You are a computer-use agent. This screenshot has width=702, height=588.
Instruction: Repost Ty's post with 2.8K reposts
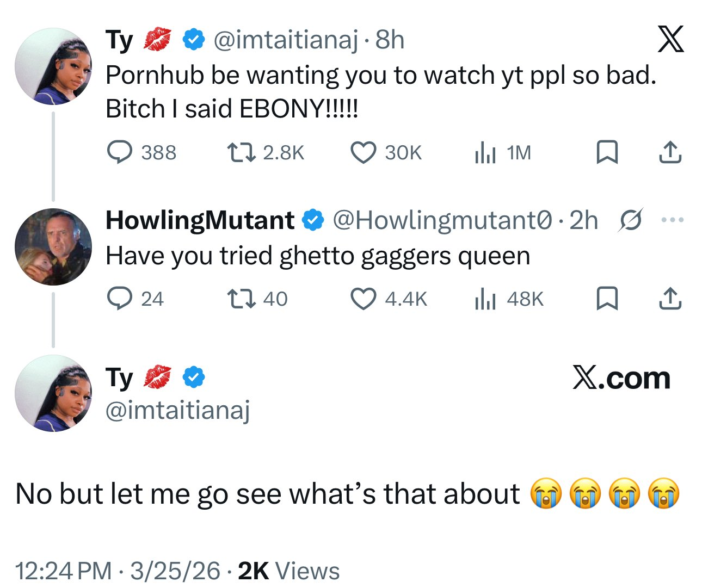pyautogui.click(x=241, y=152)
